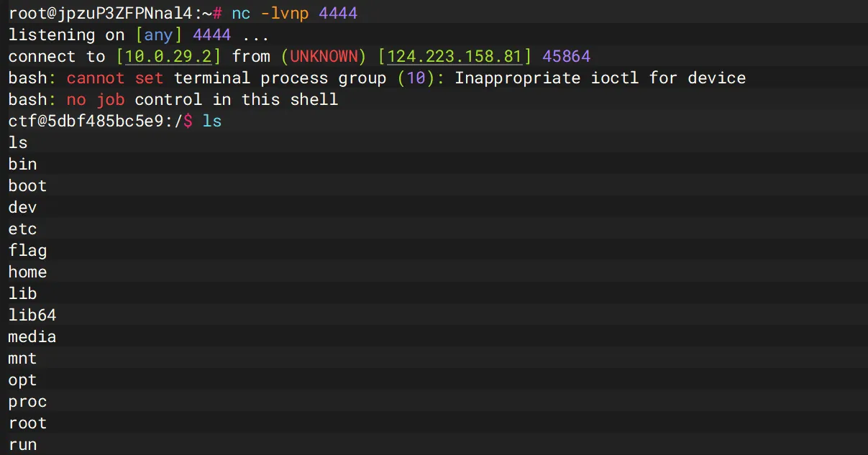868x455 pixels.
Task: Click the "dev" directory name
Action: click(x=22, y=207)
